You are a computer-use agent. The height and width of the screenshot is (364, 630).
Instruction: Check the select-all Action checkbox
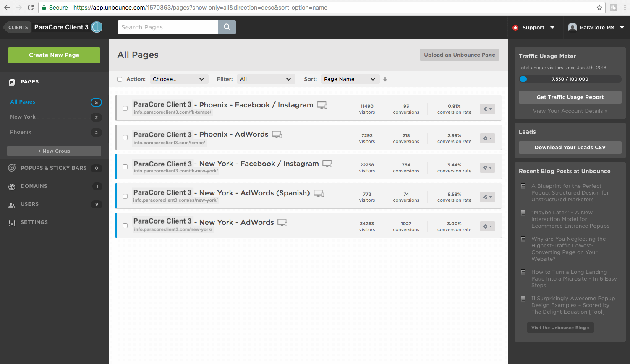pos(120,79)
